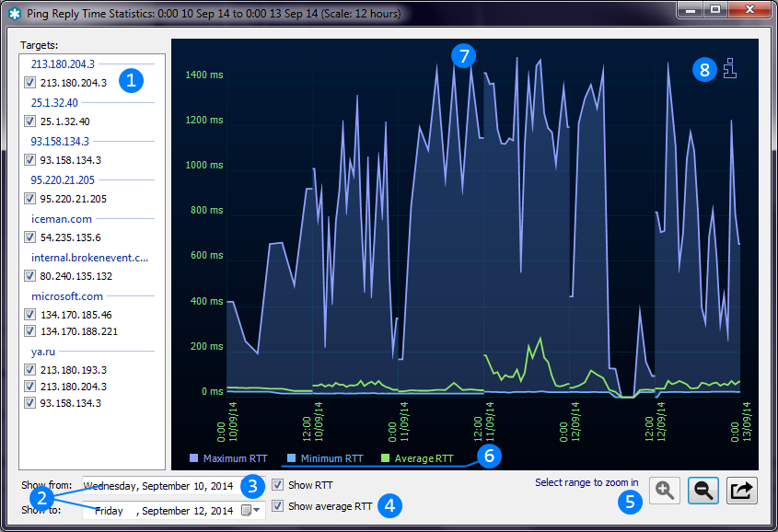Viewport: 778px width, 532px height.
Task: Open calendar icon in Show to field
Action: coord(248,510)
